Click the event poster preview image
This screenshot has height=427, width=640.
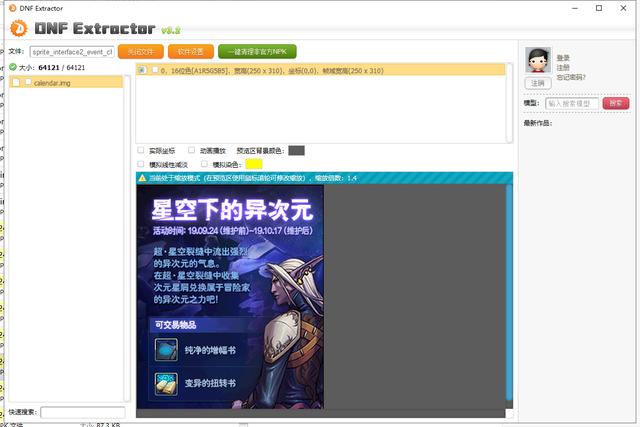coord(230,296)
